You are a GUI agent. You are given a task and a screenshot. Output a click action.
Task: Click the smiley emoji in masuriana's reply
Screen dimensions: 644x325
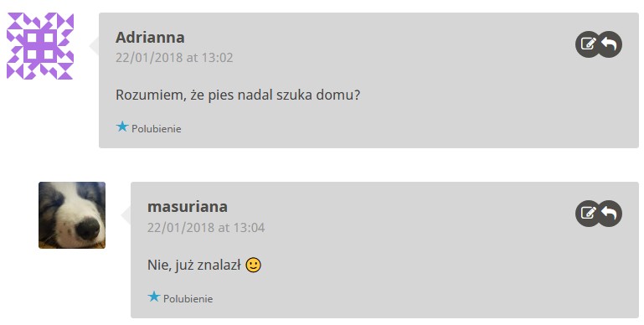pyautogui.click(x=253, y=265)
